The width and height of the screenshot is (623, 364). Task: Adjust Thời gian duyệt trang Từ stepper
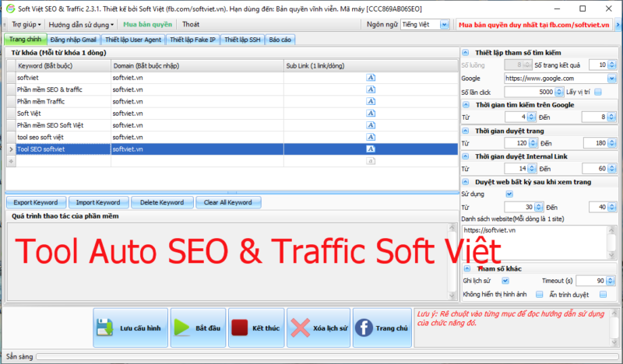(x=533, y=143)
